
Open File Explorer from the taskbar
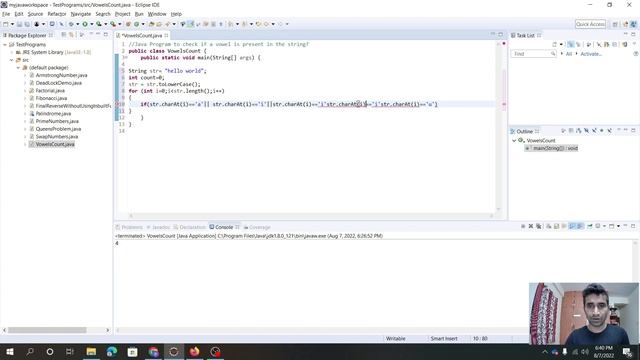tap(91, 351)
